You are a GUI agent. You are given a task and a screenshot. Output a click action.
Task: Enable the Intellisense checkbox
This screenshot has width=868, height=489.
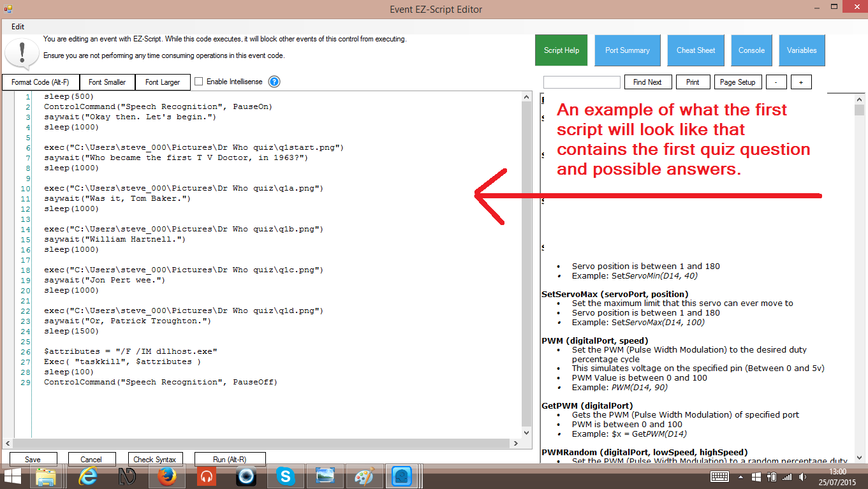pyautogui.click(x=198, y=82)
